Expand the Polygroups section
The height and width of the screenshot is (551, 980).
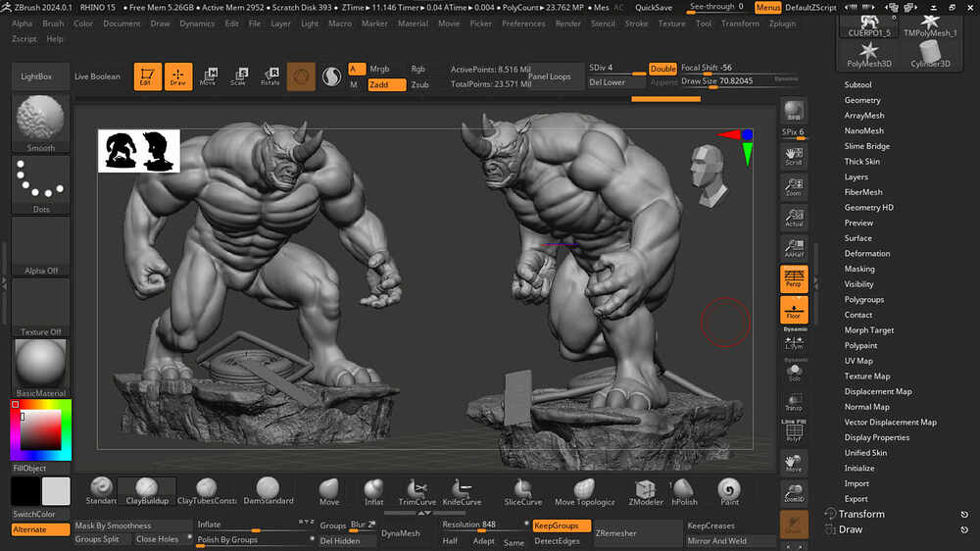point(863,300)
